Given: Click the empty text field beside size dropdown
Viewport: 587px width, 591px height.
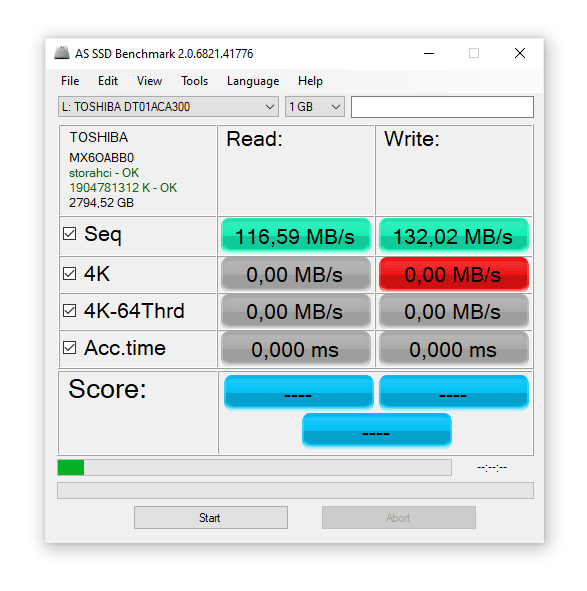Looking at the screenshot, I should (442, 107).
